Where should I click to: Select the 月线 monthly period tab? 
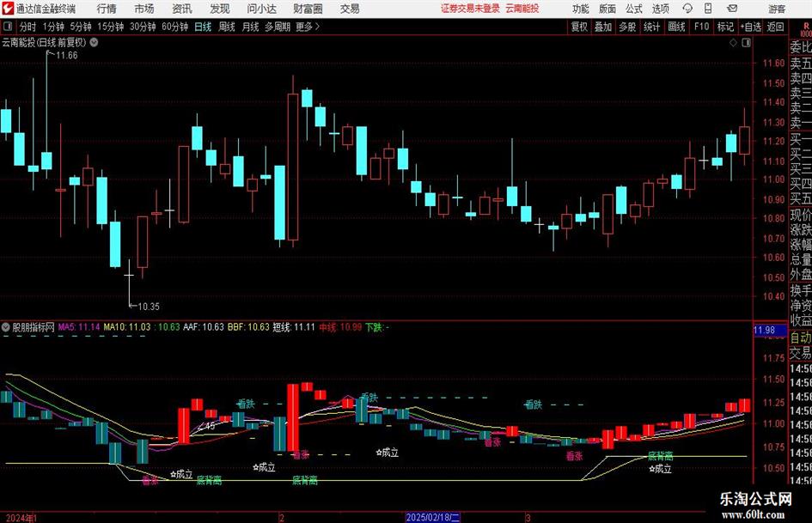point(251,27)
